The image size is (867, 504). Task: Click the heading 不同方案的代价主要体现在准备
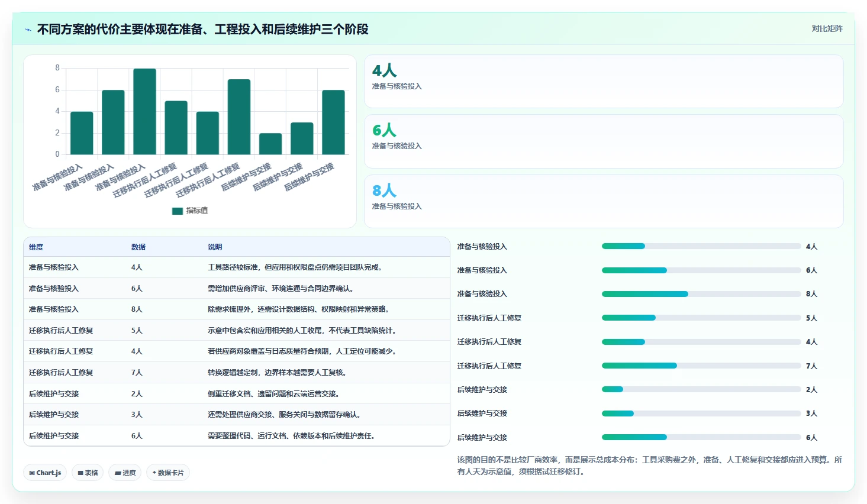[203, 30]
